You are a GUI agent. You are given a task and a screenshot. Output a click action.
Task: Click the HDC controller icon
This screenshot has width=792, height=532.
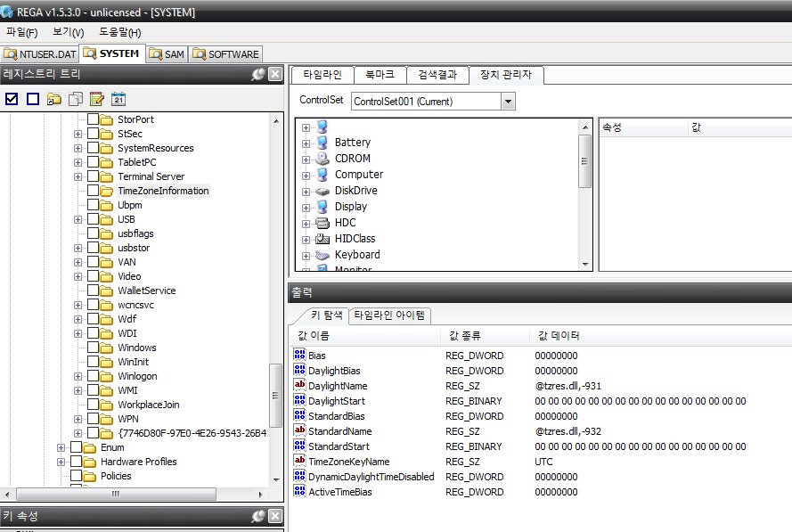click(323, 223)
